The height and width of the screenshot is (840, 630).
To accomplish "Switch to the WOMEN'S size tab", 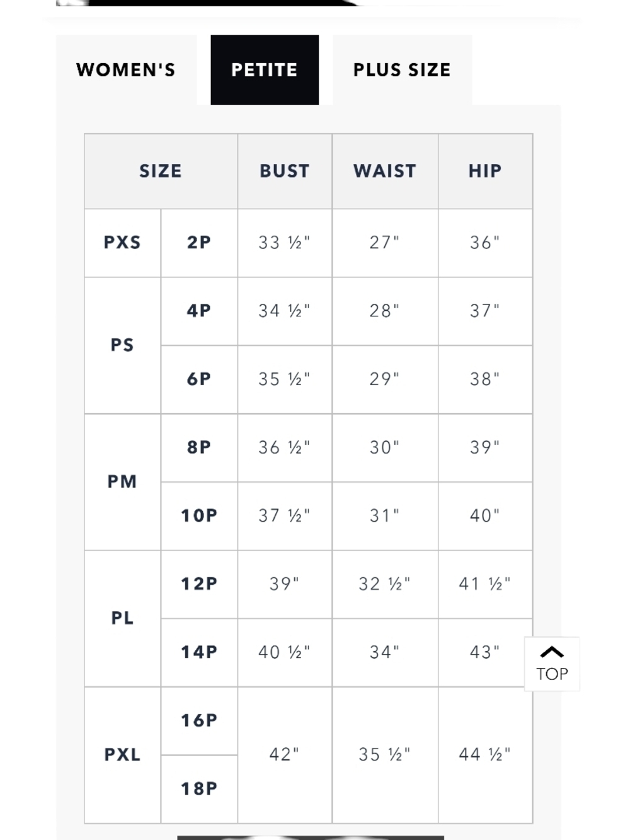I will [126, 70].
